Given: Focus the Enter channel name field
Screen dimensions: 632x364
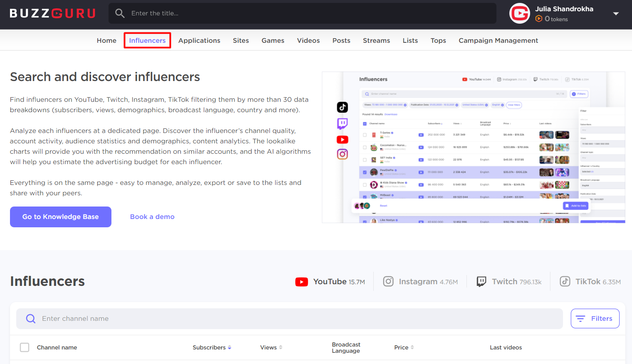Looking at the screenshot, I should pos(289,319).
